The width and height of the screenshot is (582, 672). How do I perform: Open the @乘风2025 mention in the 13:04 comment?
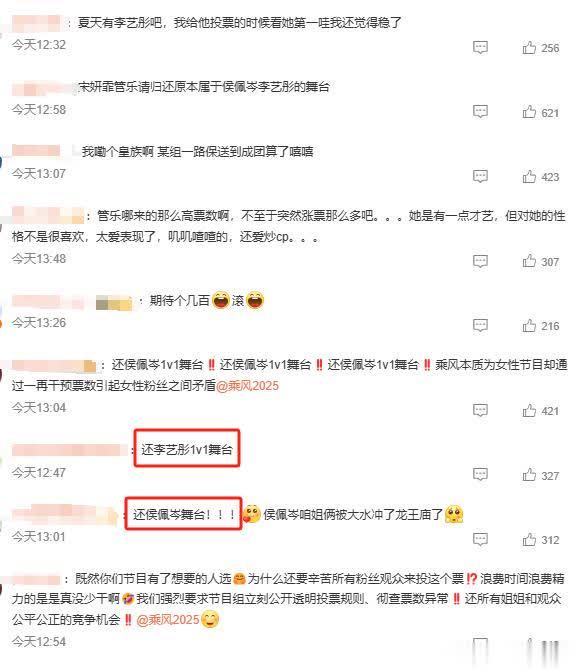(x=247, y=386)
